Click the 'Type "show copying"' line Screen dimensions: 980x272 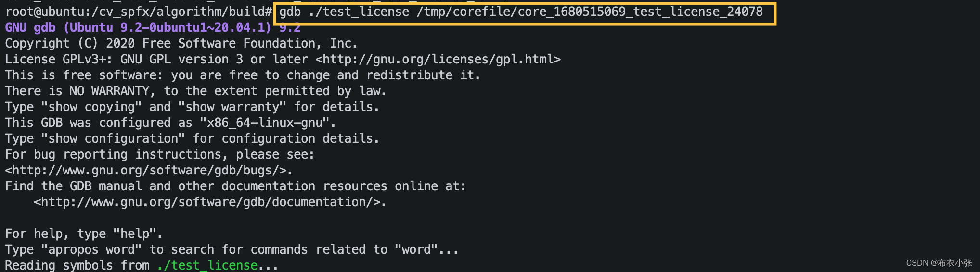tap(192, 107)
